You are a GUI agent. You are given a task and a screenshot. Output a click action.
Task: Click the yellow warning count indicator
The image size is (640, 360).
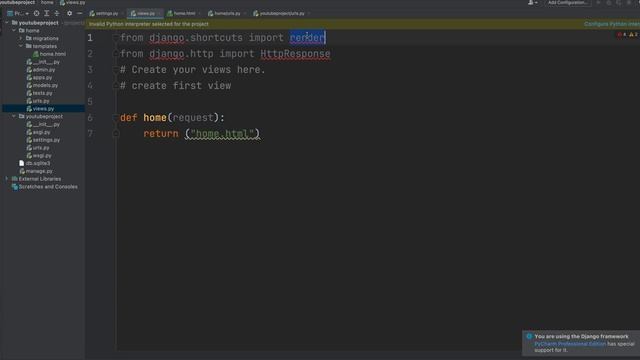[633, 35]
